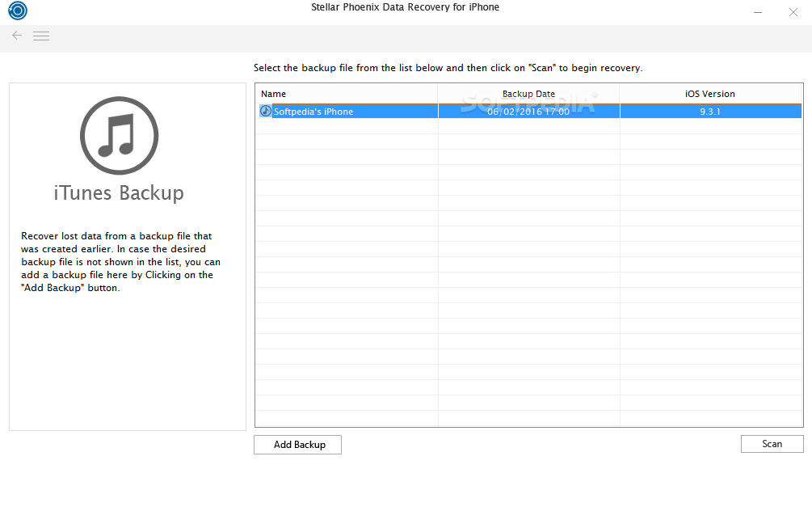
Task: Click the 9.3.1 iOS version cell
Action: pyautogui.click(x=710, y=111)
